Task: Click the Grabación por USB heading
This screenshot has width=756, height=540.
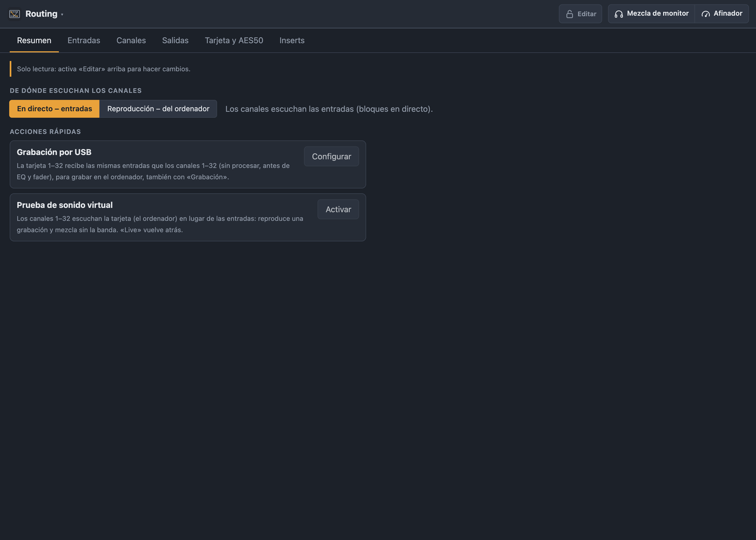Action: tap(54, 152)
